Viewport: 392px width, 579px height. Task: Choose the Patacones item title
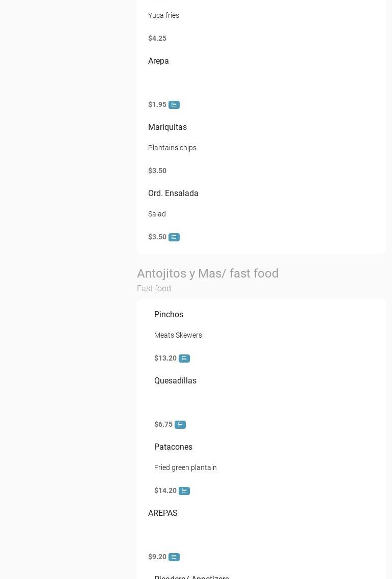click(x=173, y=447)
